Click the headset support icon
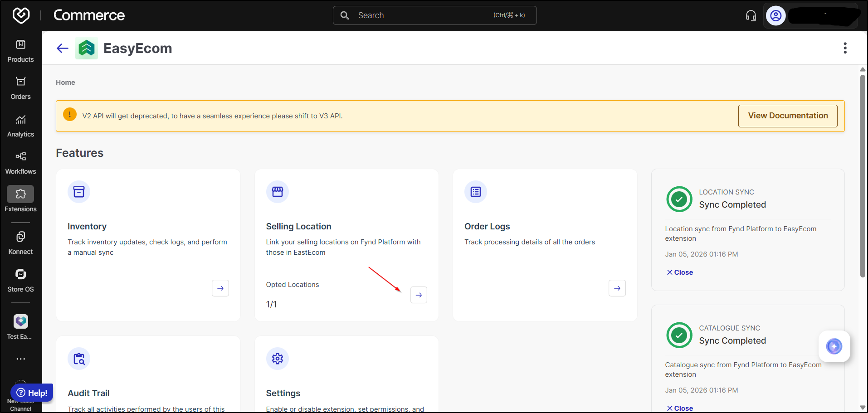 (751, 16)
